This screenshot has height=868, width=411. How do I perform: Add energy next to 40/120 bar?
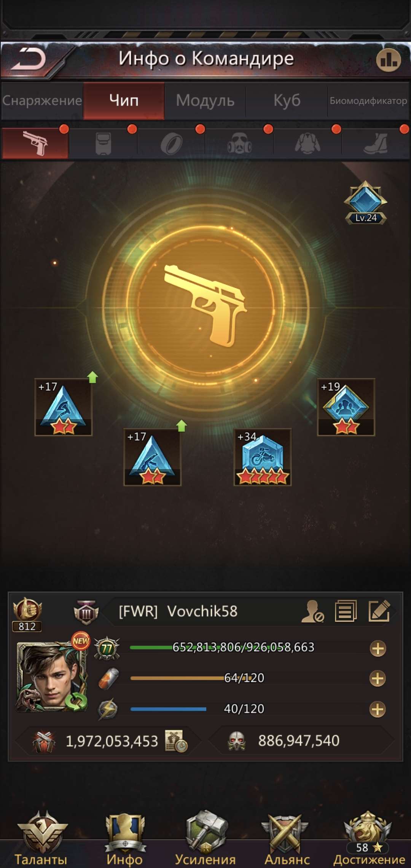pos(378,709)
